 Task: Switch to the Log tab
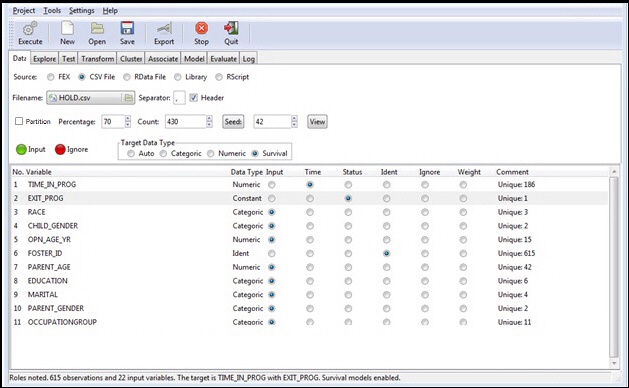click(x=248, y=59)
